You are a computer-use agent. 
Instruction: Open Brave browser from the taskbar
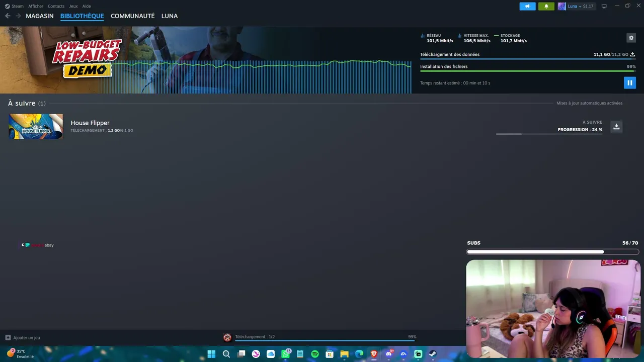coord(374,354)
